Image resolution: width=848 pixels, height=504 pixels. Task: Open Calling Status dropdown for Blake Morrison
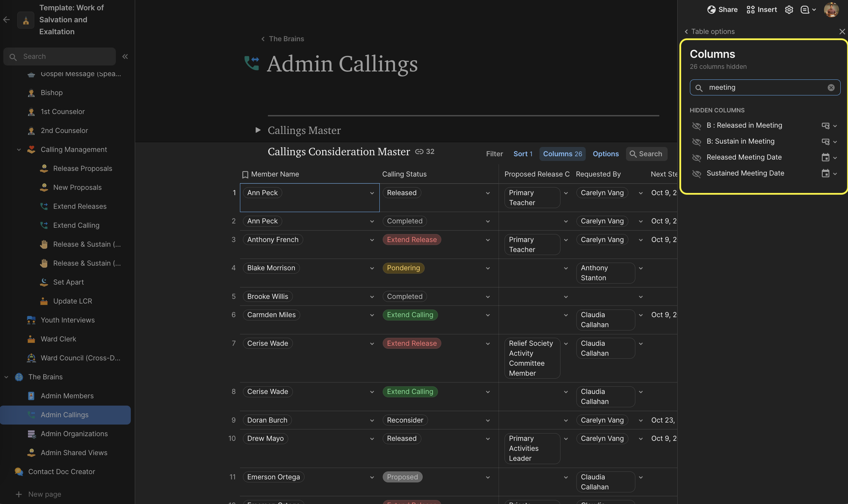click(x=488, y=268)
